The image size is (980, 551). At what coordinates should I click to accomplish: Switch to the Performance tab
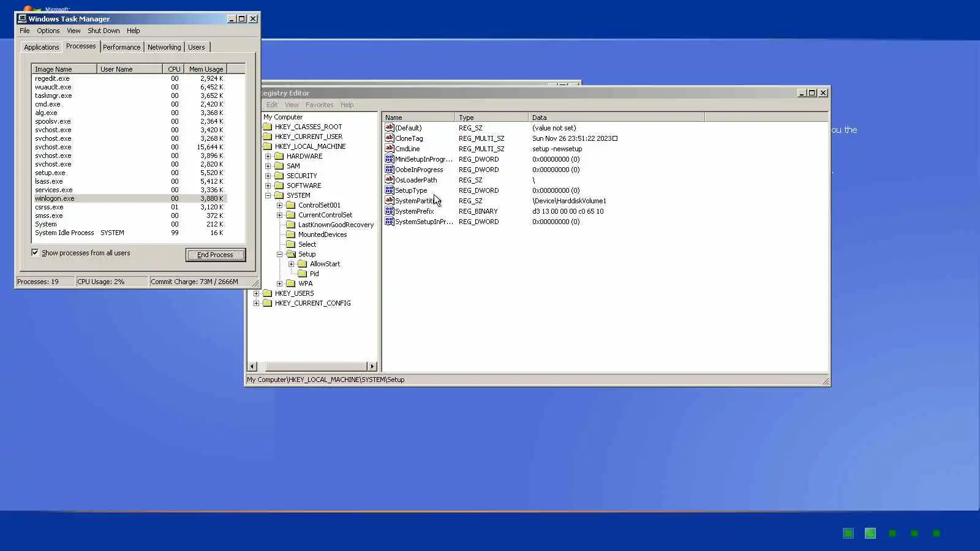pyautogui.click(x=121, y=47)
